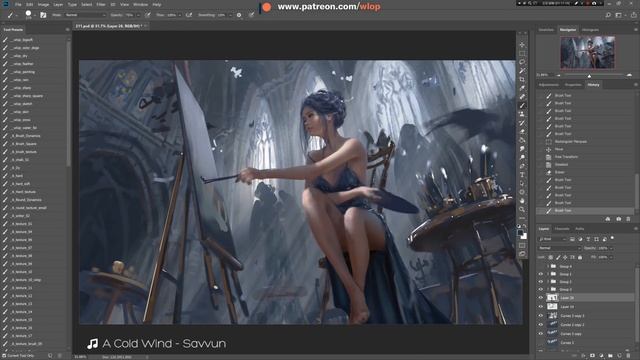Toggle pressure for opacity in options bar
640x360 pixels.
pyautogui.click(x=147, y=15)
